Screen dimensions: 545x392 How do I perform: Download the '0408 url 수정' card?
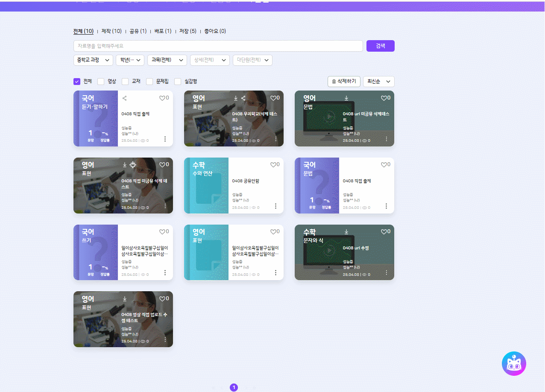346,232
